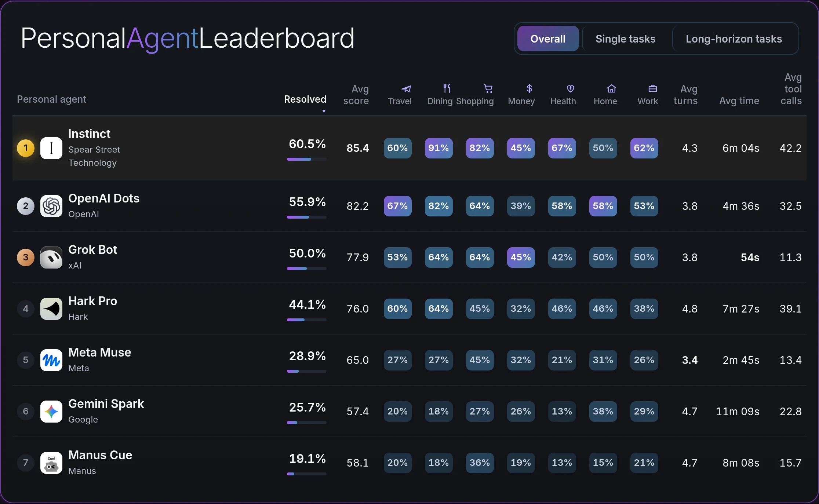
Task: Click Instinct's 62% Work badge
Action: 644,148
